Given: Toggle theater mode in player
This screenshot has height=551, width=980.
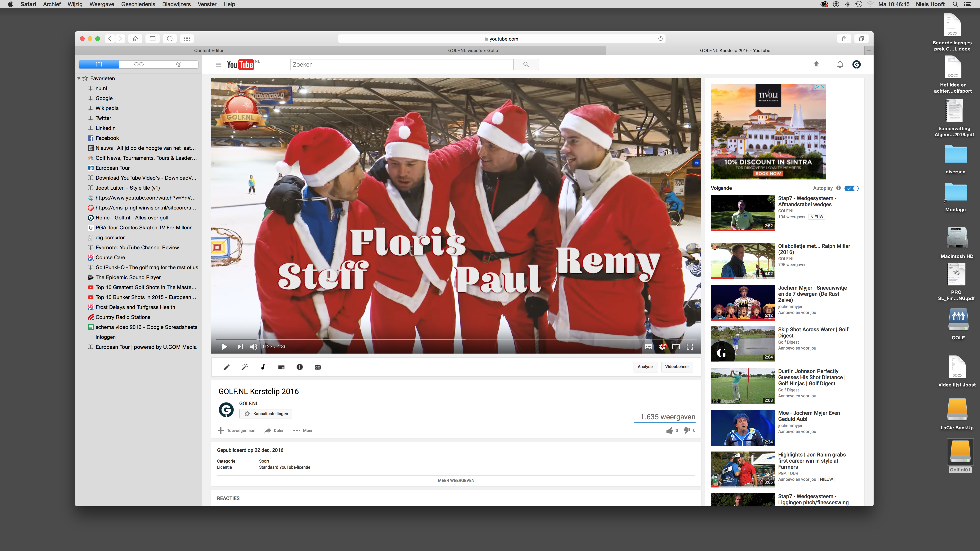Looking at the screenshot, I should (x=676, y=346).
